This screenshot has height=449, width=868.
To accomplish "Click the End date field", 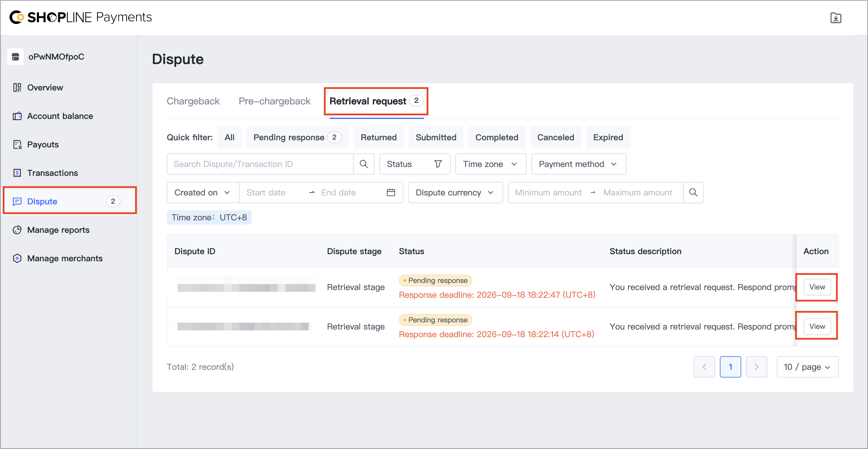I will pyautogui.click(x=349, y=192).
